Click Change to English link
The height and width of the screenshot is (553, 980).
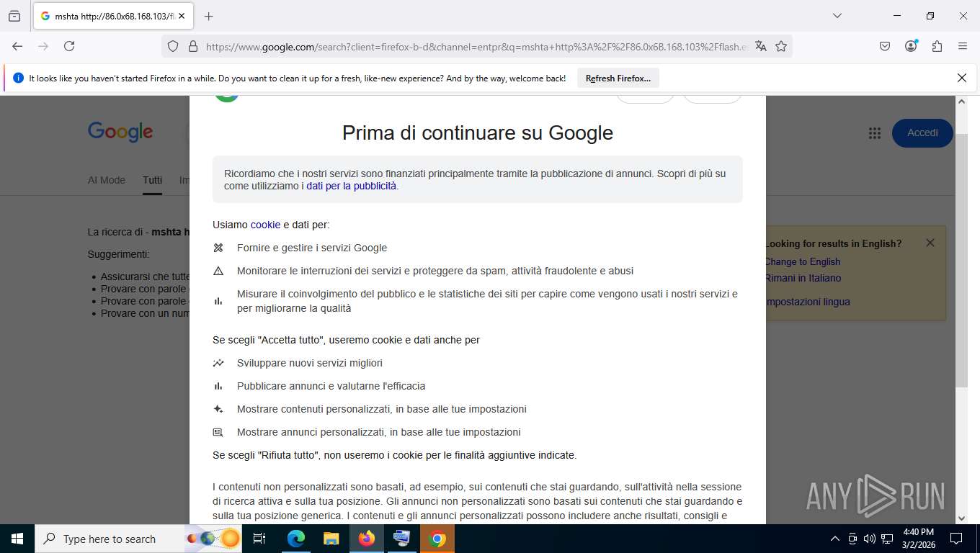[x=802, y=261]
